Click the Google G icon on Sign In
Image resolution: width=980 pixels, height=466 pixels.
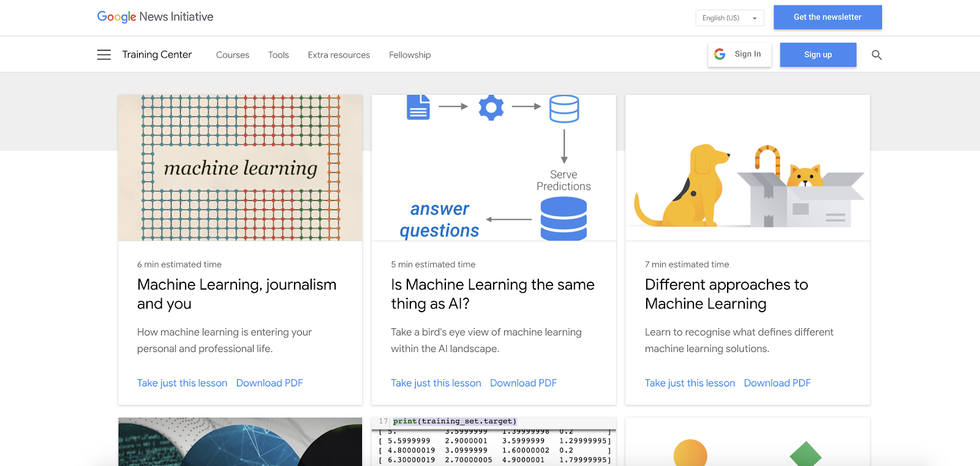coord(720,54)
